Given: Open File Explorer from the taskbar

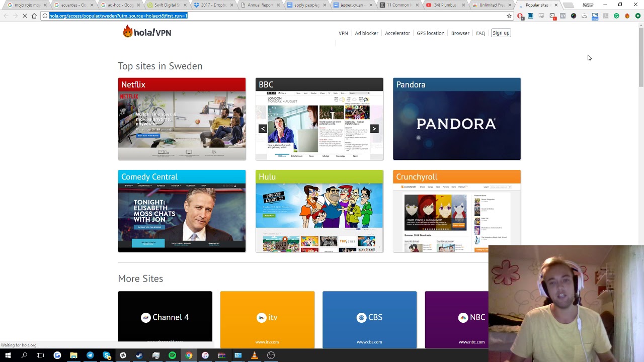Looking at the screenshot, I should (x=73, y=355).
